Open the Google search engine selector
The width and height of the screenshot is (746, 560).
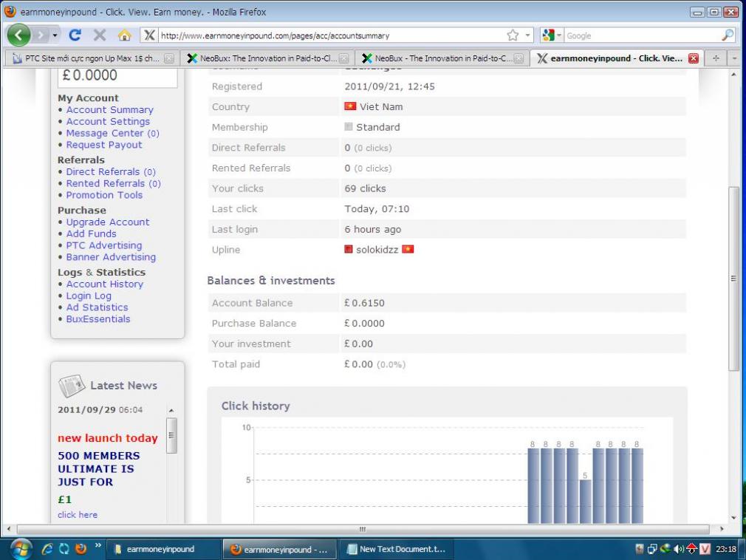point(552,35)
